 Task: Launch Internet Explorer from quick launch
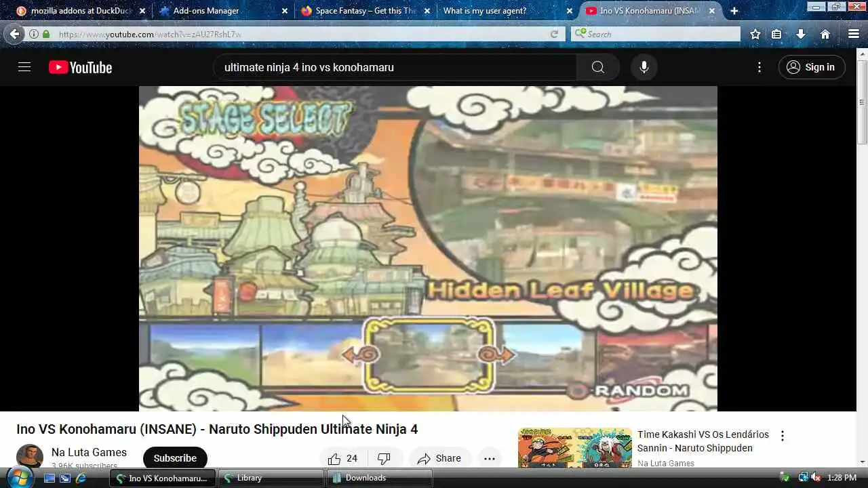tap(81, 478)
